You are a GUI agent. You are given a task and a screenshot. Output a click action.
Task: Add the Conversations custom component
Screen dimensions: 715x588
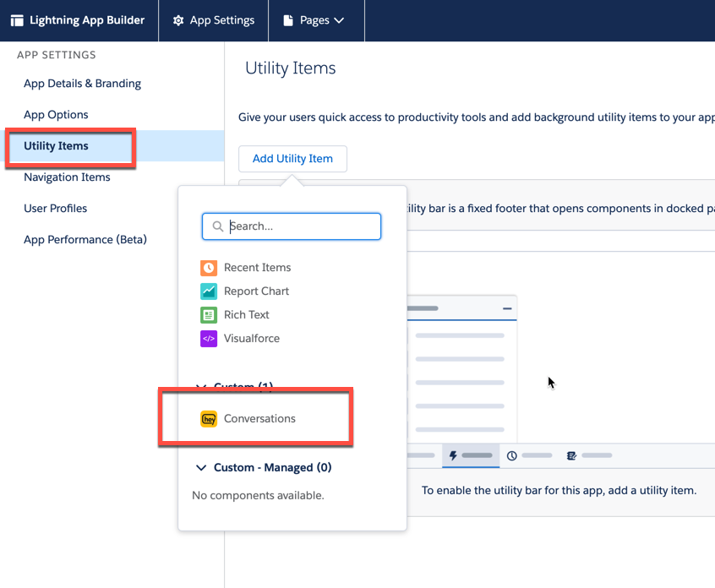[259, 418]
